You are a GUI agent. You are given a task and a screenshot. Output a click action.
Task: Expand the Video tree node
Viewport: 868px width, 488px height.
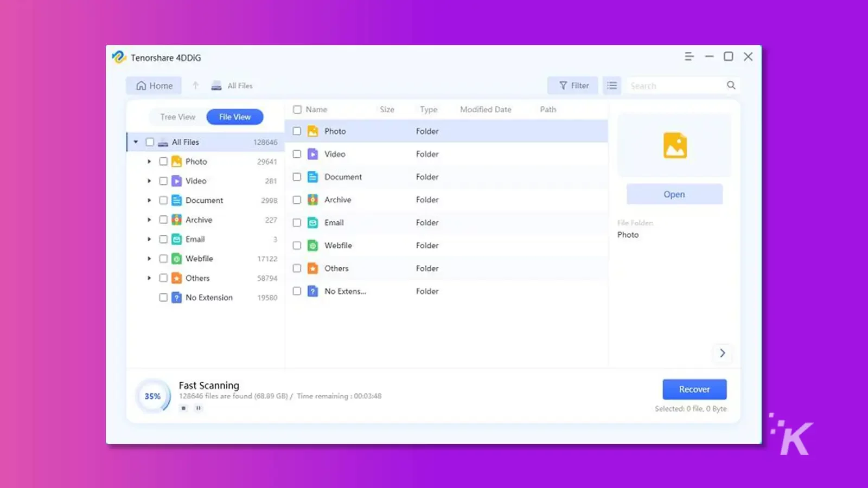pyautogui.click(x=149, y=181)
